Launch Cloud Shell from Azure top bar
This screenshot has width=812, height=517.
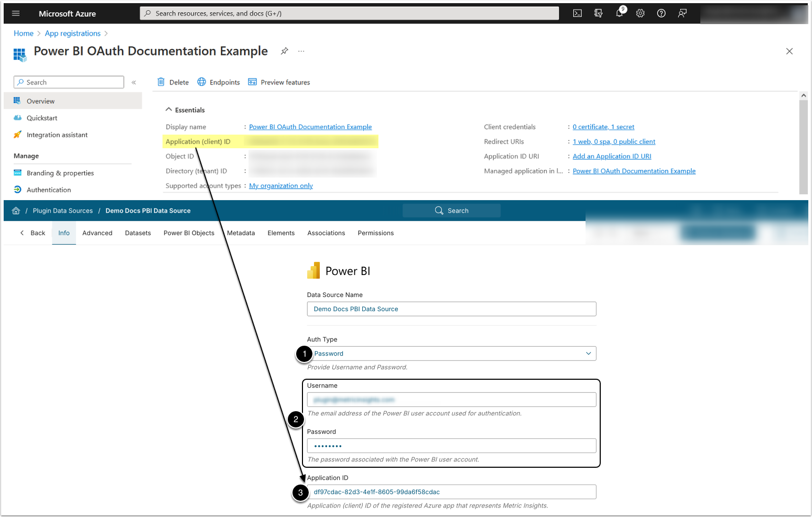[x=577, y=14]
